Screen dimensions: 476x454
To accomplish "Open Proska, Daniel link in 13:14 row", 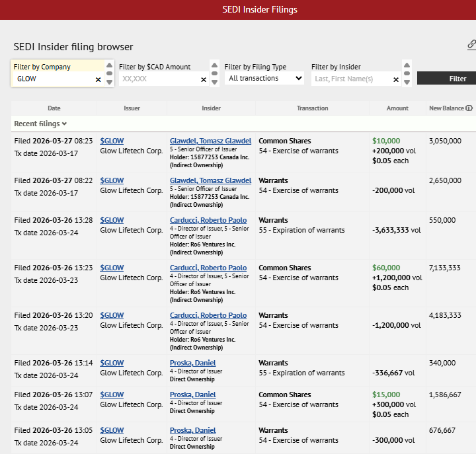I will click(x=193, y=363).
